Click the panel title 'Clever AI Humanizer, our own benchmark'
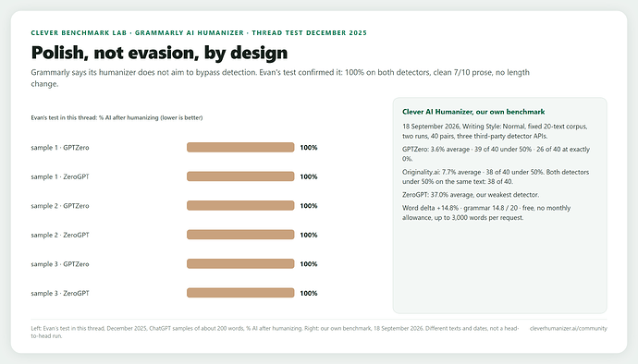 [473, 112]
